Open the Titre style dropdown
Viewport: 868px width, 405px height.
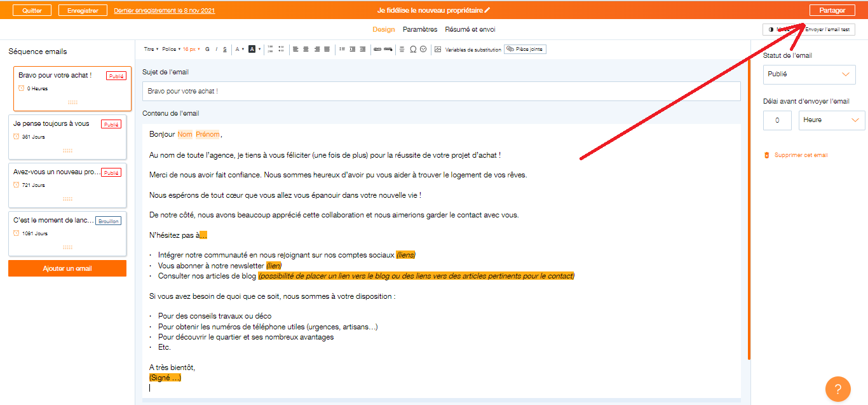151,49
